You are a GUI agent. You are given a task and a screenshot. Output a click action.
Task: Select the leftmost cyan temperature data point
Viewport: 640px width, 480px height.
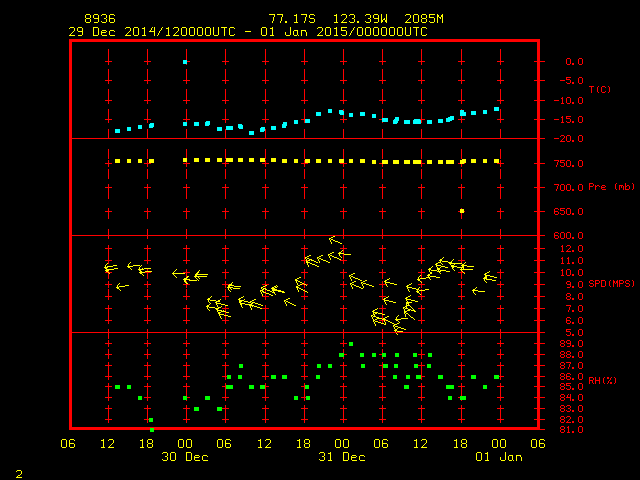117,131
